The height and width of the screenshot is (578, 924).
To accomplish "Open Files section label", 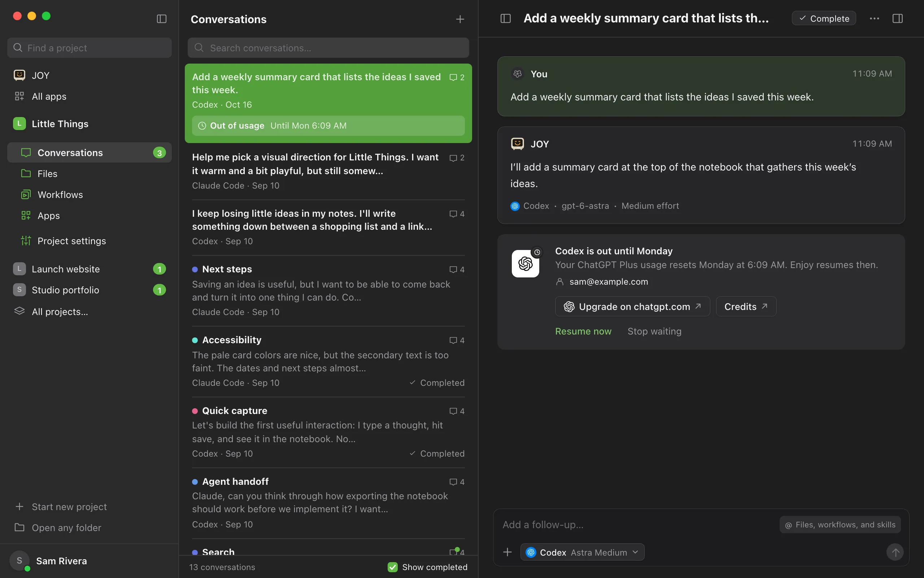I will click(47, 173).
